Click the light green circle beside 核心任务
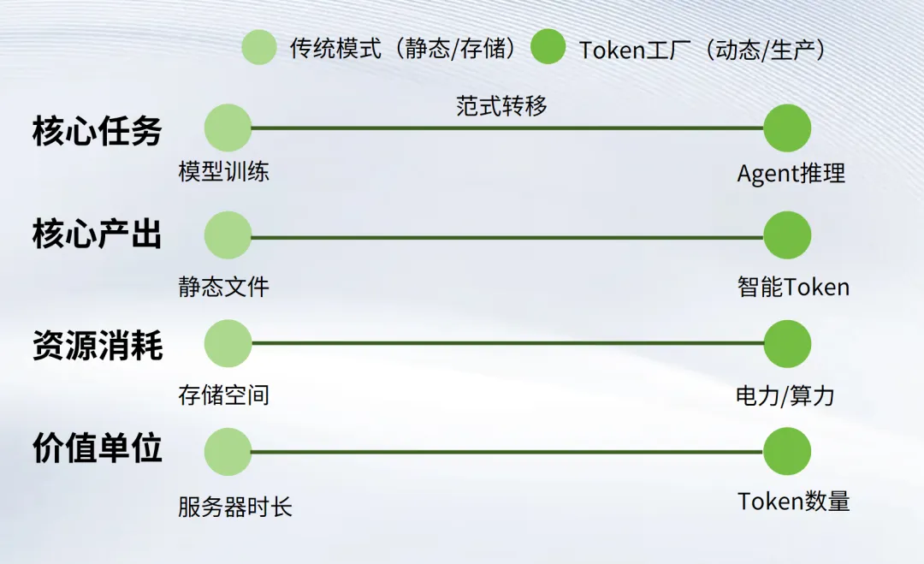The image size is (924, 564). coord(228,128)
